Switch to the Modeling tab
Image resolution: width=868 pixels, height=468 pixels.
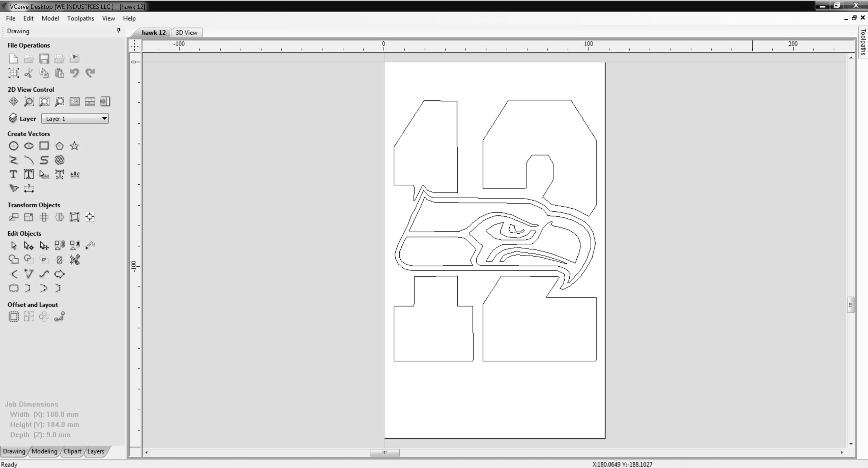click(x=44, y=451)
